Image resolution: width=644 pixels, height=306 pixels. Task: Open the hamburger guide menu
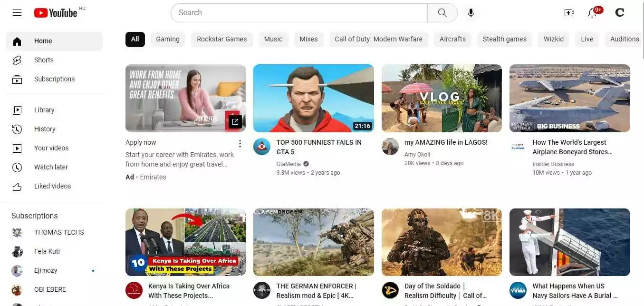click(17, 13)
